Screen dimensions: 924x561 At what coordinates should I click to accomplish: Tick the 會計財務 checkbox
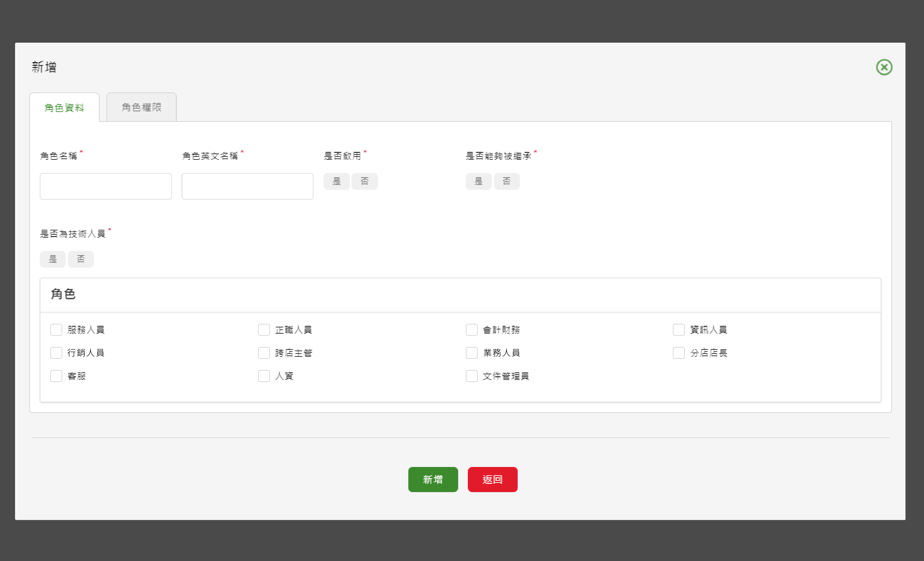point(471,330)
